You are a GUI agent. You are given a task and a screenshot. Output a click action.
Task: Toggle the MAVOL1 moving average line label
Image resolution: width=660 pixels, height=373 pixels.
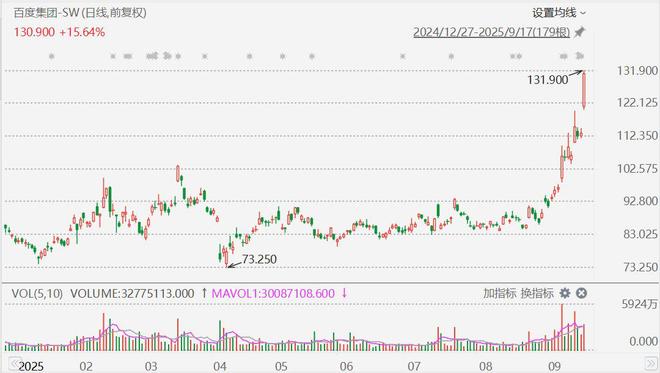pos(273,293)
